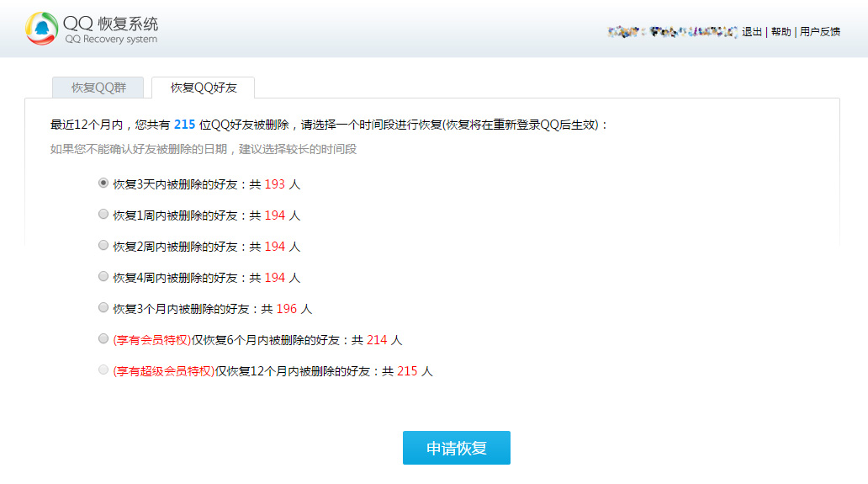This screenshot has height=484, width=868.
Task: Click the 申请恢复 button
Action: pos(456,448)
